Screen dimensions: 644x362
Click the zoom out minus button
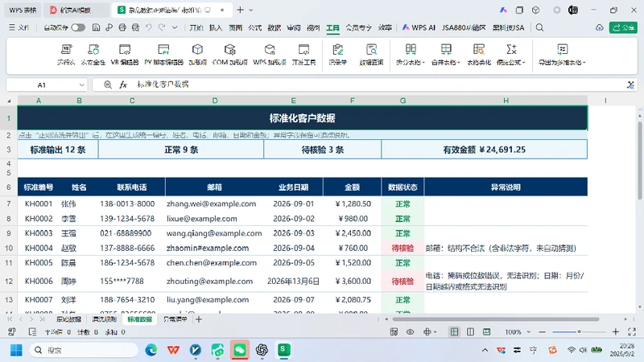tap(542, 331)
